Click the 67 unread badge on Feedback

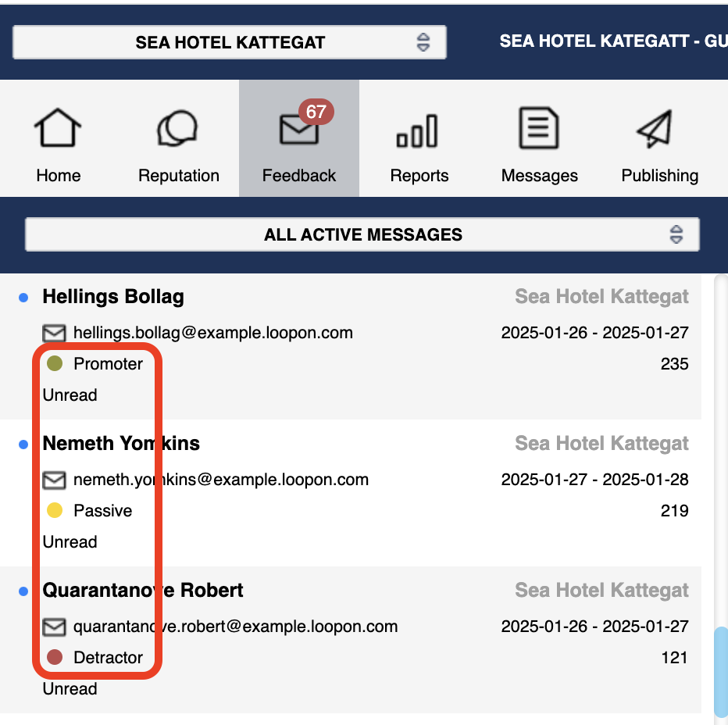[316, 112]
